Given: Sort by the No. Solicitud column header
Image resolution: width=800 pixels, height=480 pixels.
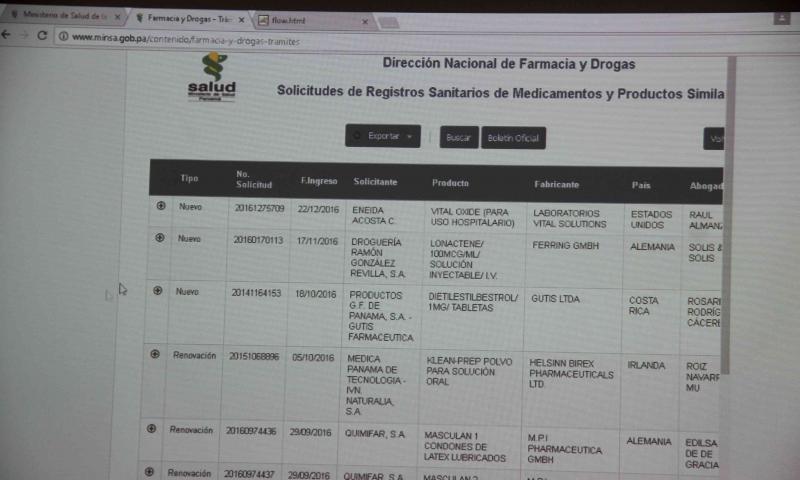Looking at the screenshot, I should tap(254, 180).
